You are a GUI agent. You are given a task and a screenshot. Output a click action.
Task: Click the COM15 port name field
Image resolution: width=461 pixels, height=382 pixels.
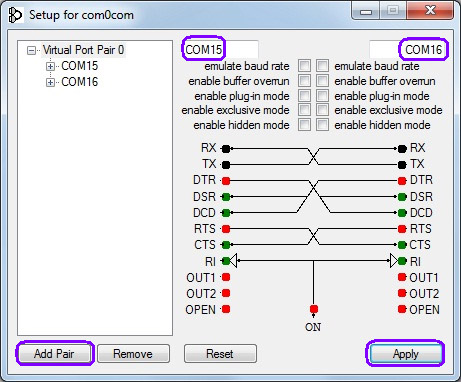coord(220,50)
